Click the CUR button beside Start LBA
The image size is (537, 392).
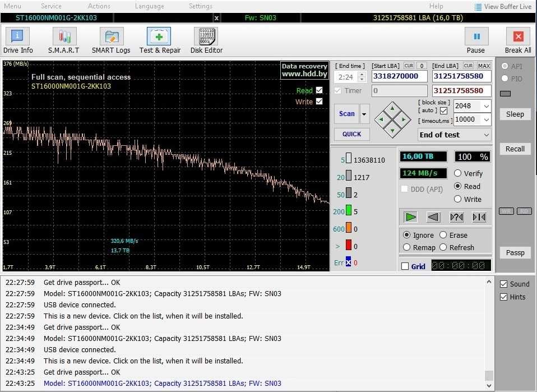[409, 66]
